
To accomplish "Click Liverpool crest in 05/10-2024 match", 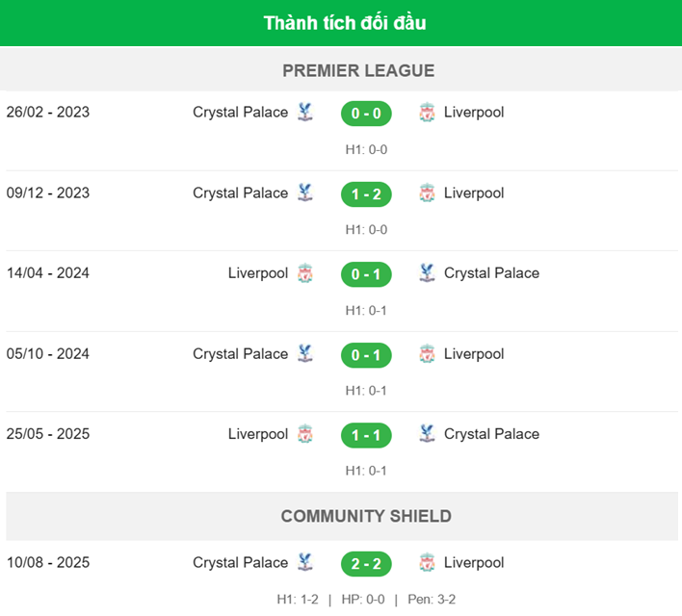I will 427,354.
